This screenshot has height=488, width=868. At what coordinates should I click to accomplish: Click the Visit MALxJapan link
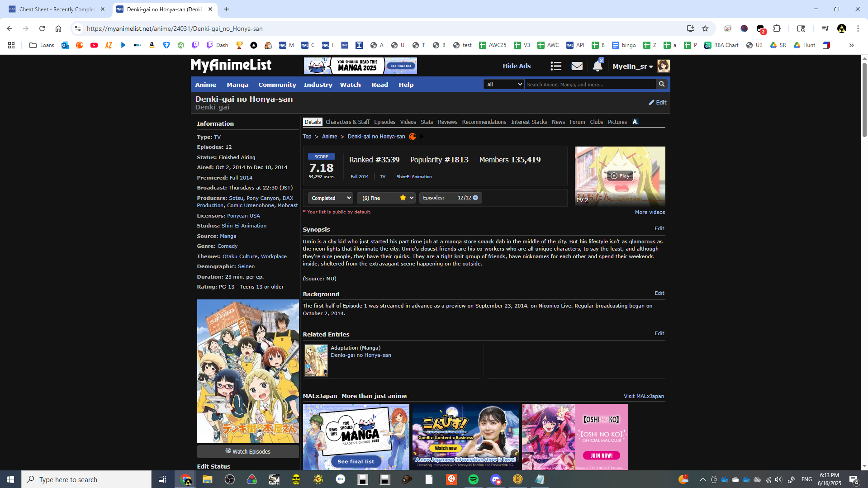(x=644, y=396)
